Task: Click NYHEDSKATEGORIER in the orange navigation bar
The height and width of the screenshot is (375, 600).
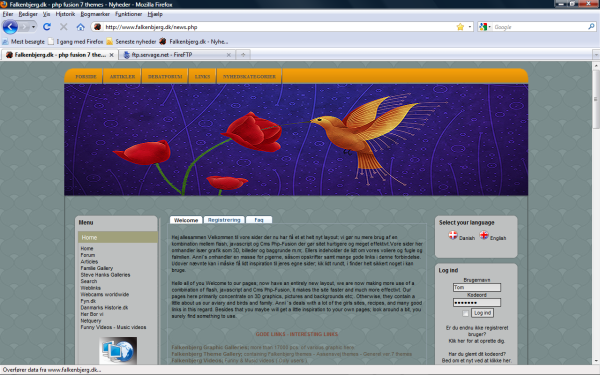Action: 249,77
